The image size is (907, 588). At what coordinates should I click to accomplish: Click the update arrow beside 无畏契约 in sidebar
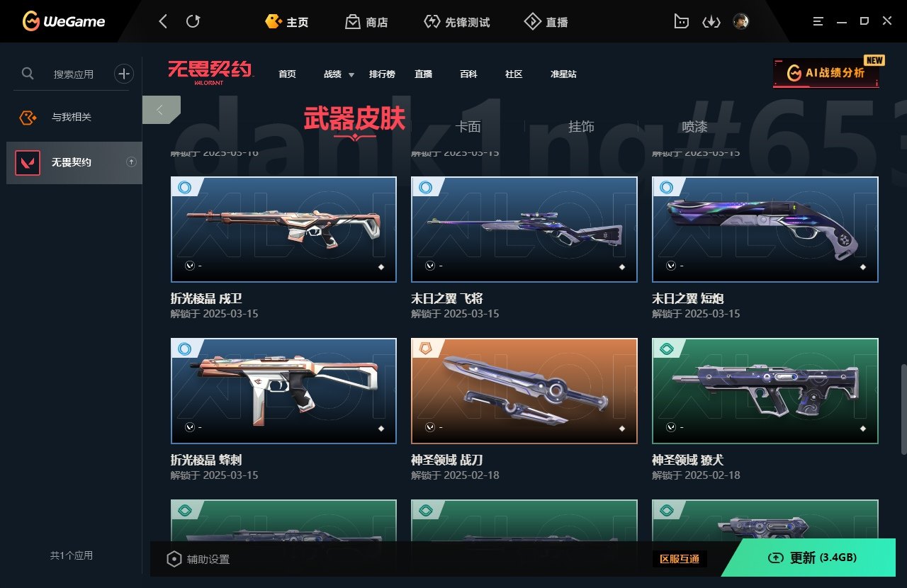tap(131, 162)
